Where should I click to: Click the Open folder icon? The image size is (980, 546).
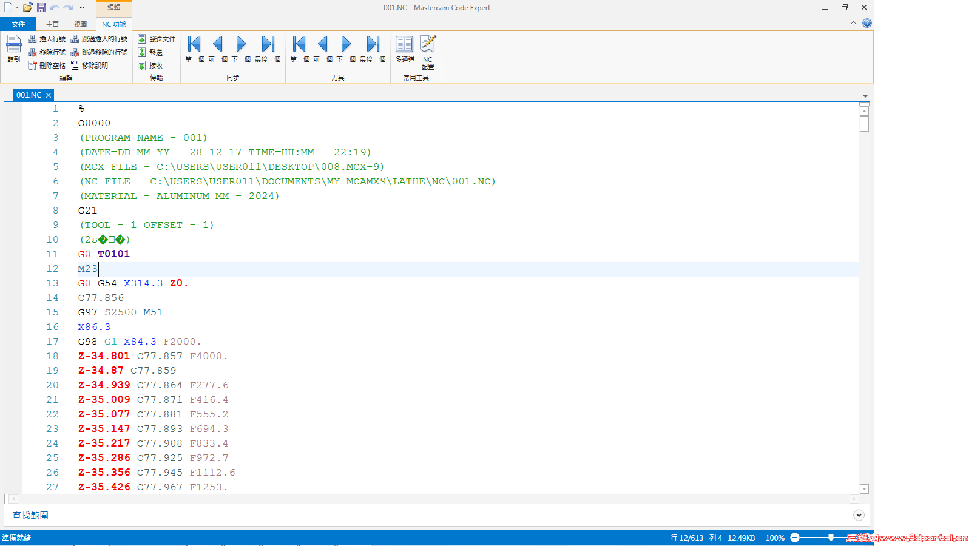click(x=27, y=7)
